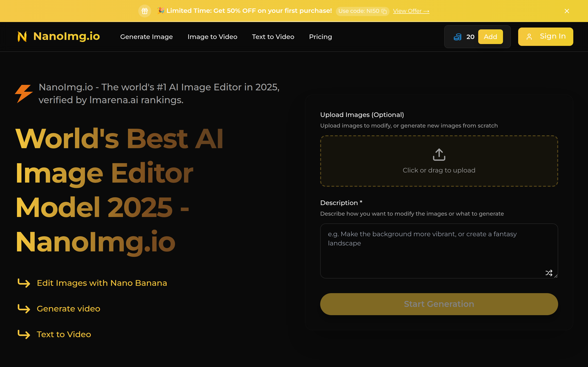Open the Pricing page
Viewport: 588px width, 367px height.
point(320,37)
